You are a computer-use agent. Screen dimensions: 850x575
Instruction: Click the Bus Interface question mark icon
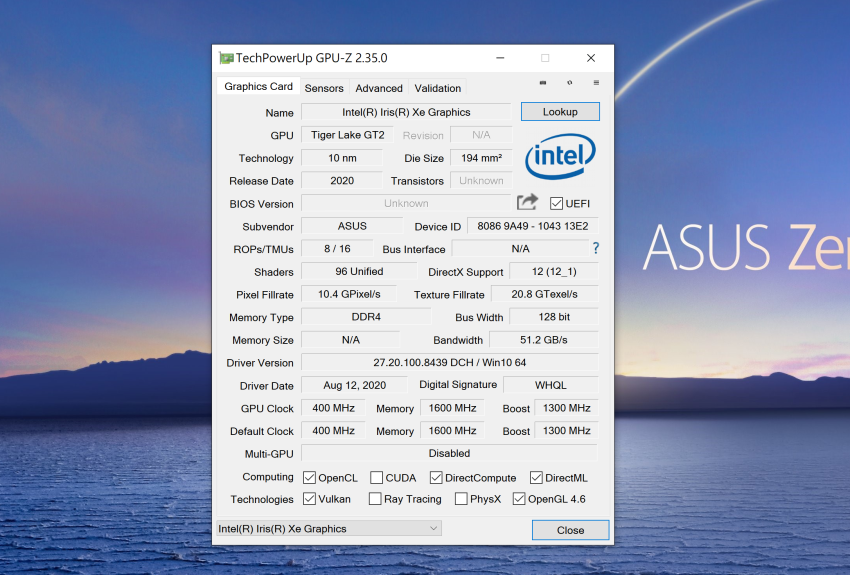[596, 248]
